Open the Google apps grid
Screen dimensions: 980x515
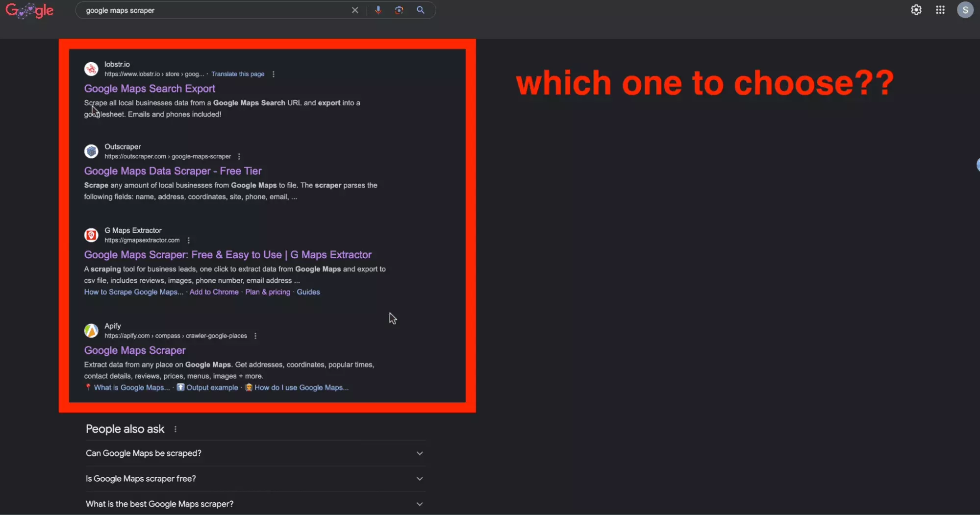(x=940, y=10)
